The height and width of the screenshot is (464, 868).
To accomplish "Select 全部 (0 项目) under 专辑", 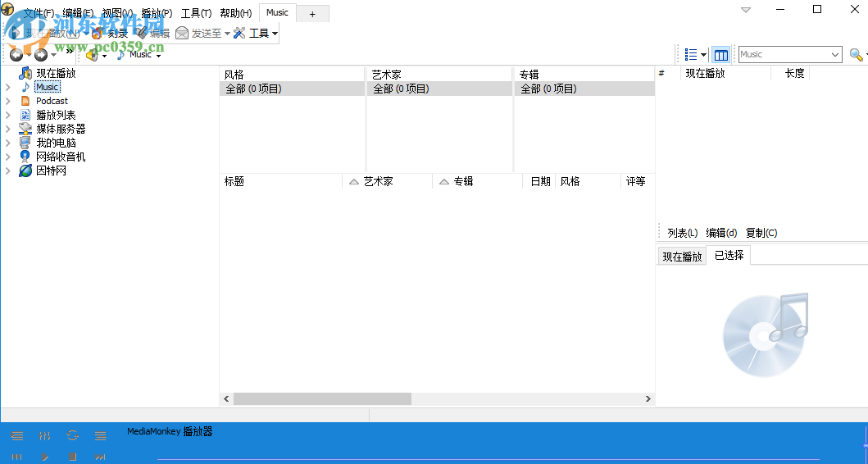I will point(584,89).
